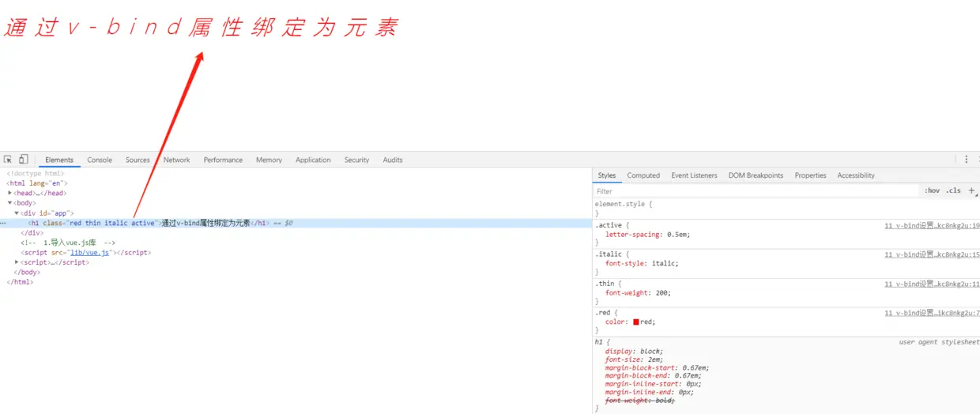The height and width of the screenshot is (414, 980).
Task: Open source link for .thin rule
Action: coord(932,284)
